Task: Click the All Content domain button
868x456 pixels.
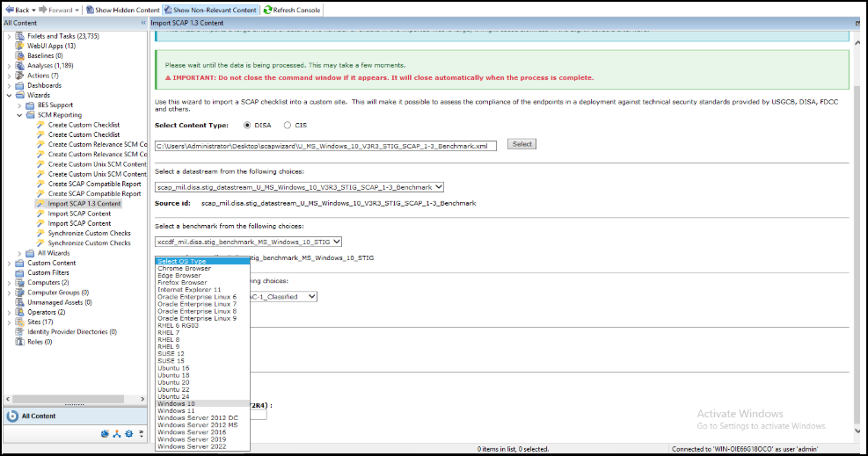Action: tap(76, 416)
